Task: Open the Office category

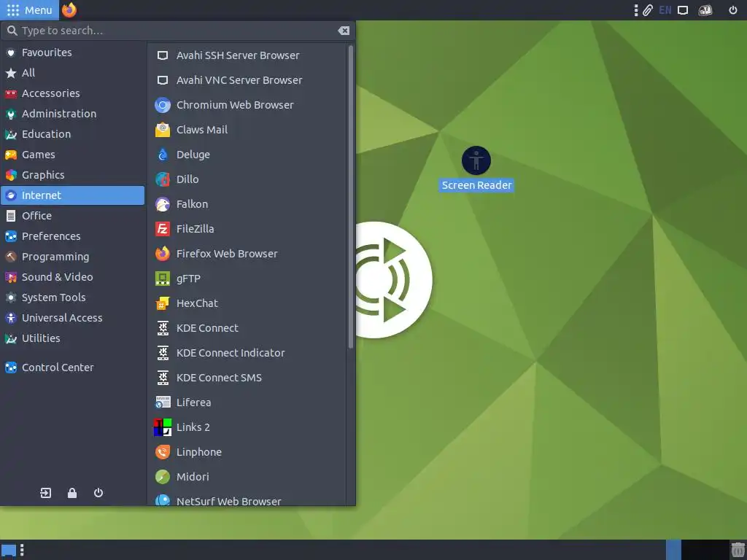Action: (72, 216)
